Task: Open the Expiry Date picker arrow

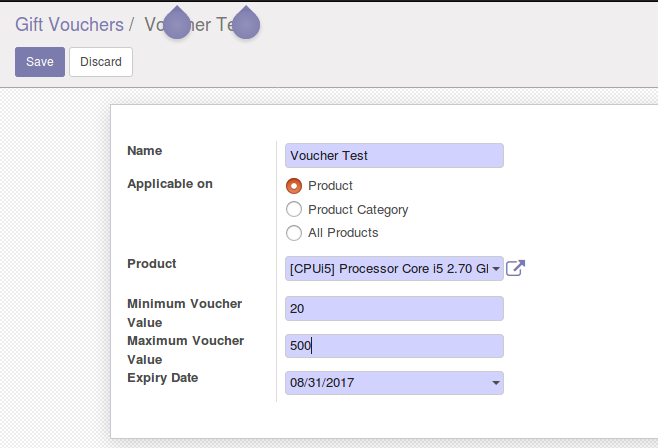Action: (496, 383)
